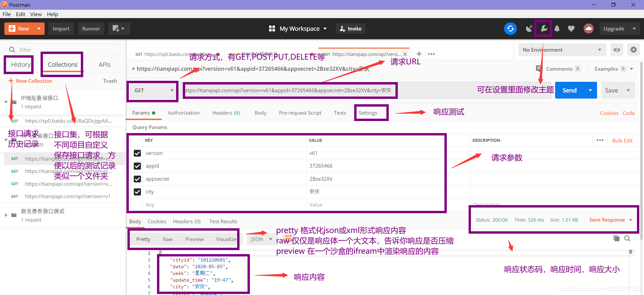Image resolution: width=644 pixels, height=295 pixels.
Task: Click the empty Key parameter field
Action: [224, 205]
